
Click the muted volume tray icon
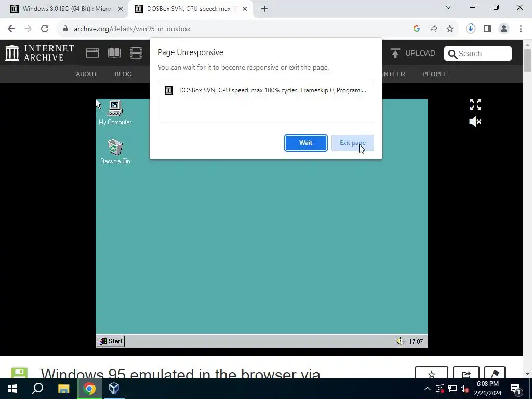click(x=465, y=389)
